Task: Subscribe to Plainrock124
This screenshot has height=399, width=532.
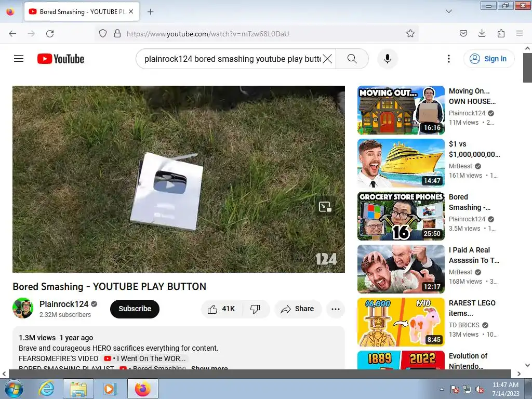Action: pos(135,309)
